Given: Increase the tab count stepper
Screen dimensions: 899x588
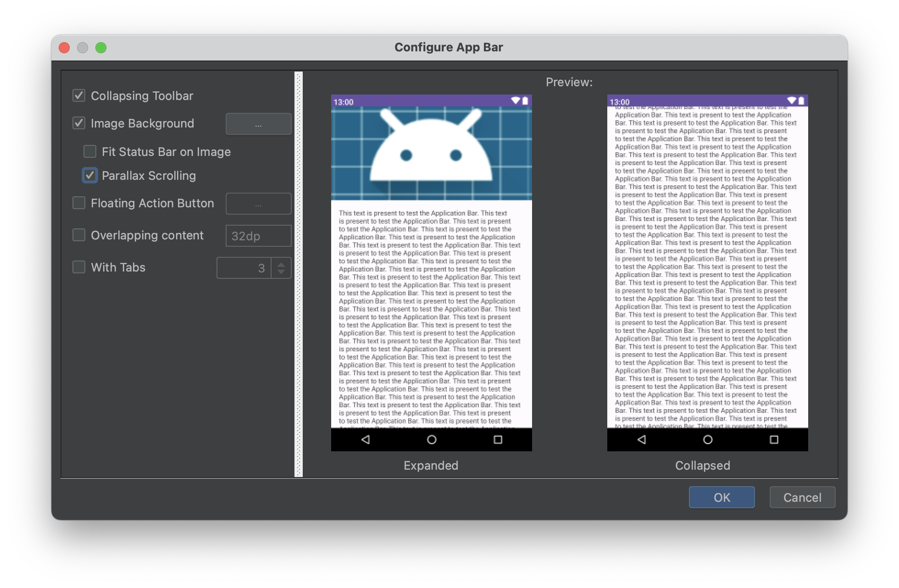Looking at the screenshot, I should (281, 264).
